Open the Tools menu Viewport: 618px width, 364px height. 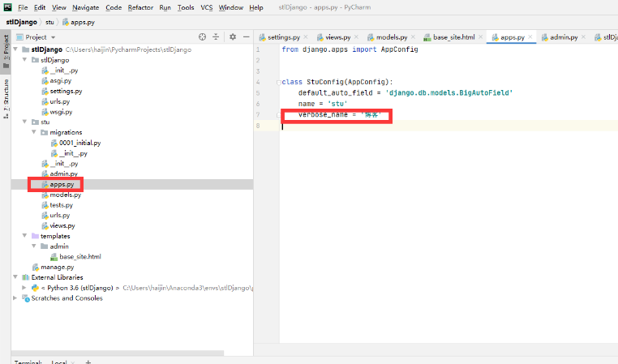tap(186, 7)
